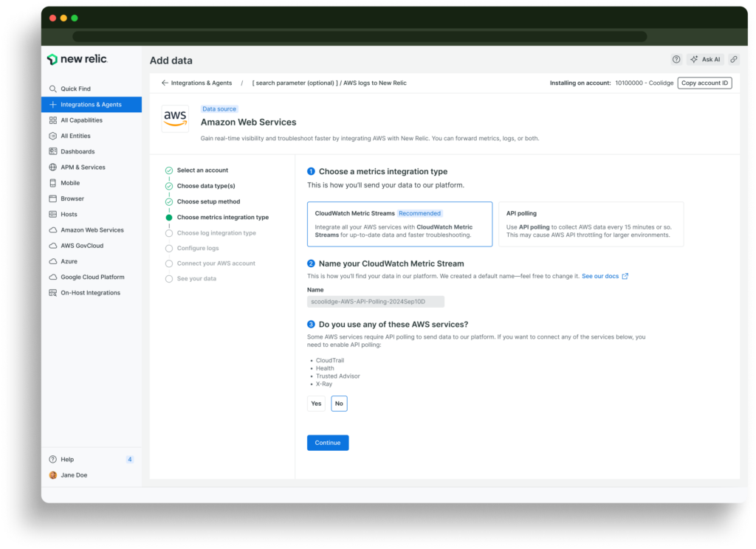
Task: Open Quick Find in the sidebar
Action: click(92, 89)
